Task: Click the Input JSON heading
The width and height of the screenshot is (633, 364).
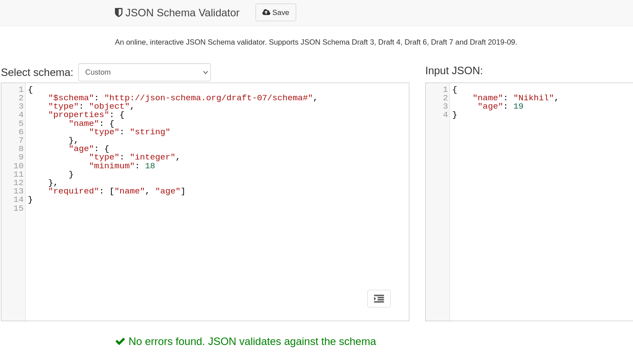Action: click(454, 71)
